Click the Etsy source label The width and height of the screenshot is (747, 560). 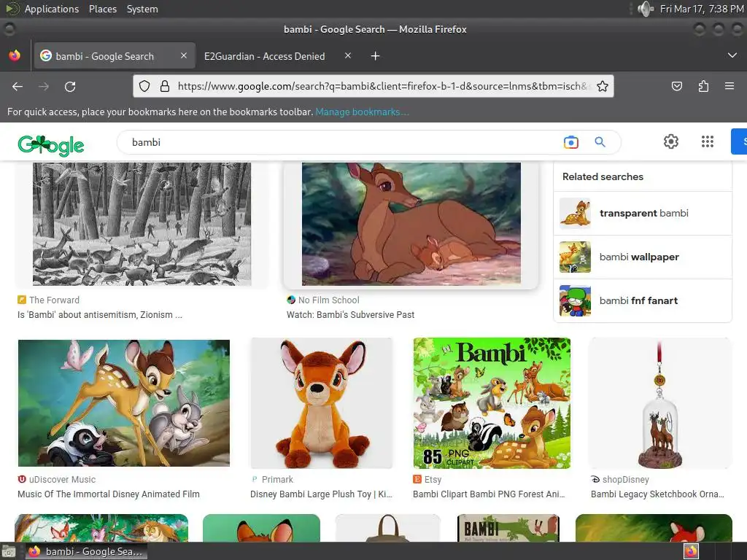coord(433,480)
